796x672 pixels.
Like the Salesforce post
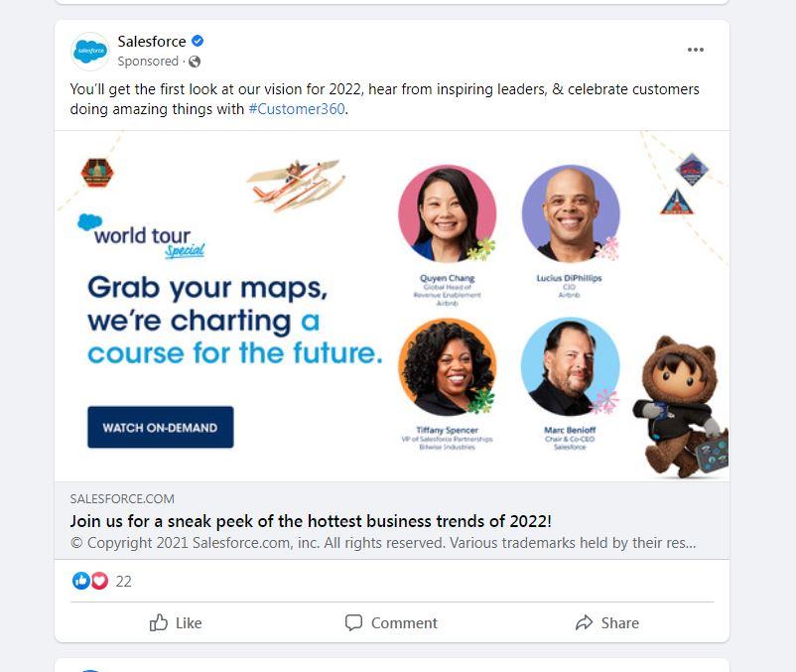click(x=176, y=622)
